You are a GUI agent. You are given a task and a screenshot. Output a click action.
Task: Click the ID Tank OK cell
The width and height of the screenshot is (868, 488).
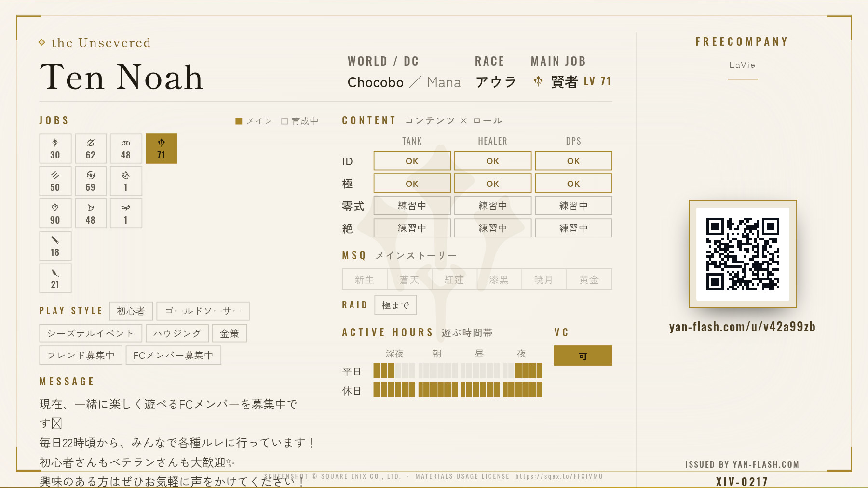(412, 161)
